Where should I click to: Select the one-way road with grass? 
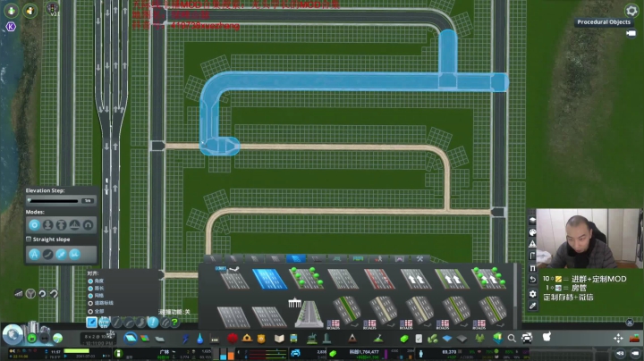453,279
